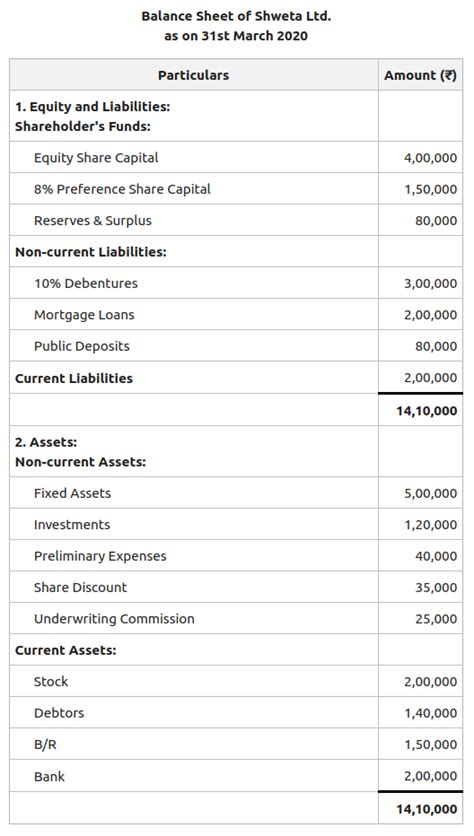Click the Equity Share Capital row label

[x=96, y=158]
